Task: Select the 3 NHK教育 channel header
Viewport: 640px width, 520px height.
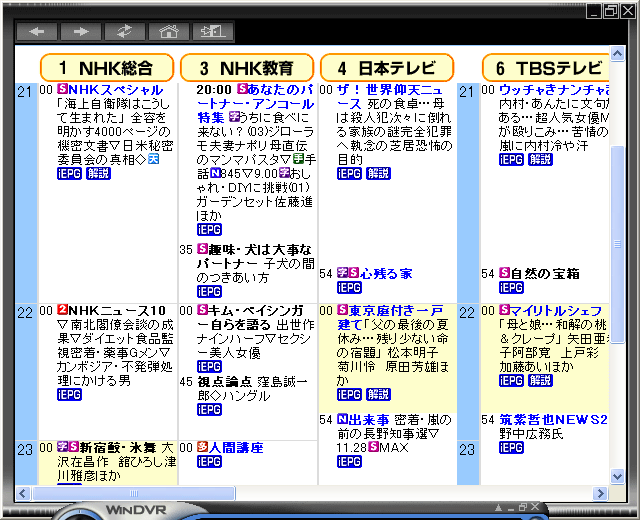Action: pos(247,68)
